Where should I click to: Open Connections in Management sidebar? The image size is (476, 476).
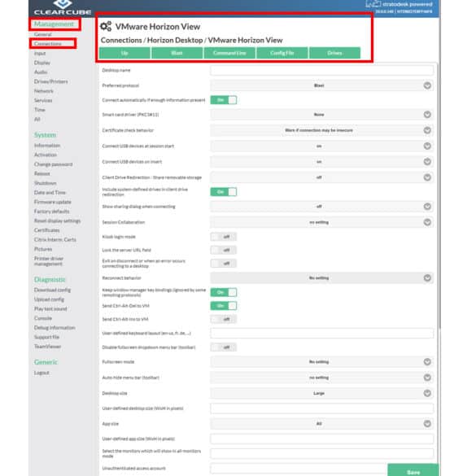[48, 44]
